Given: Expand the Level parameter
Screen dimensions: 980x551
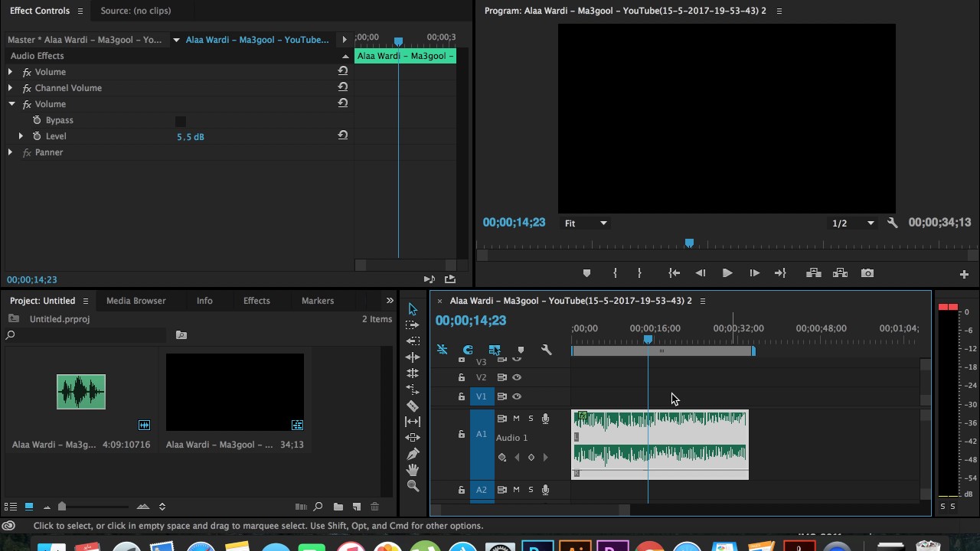Looking at the screenshot, I should coord(21,136).
